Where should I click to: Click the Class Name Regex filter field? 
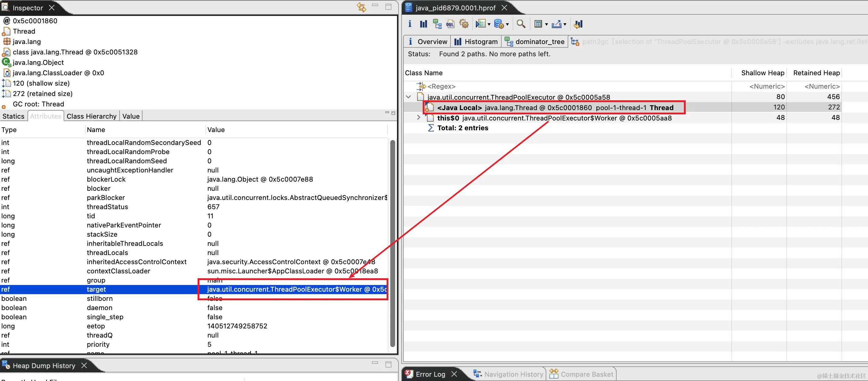click(x=441, y=86)
